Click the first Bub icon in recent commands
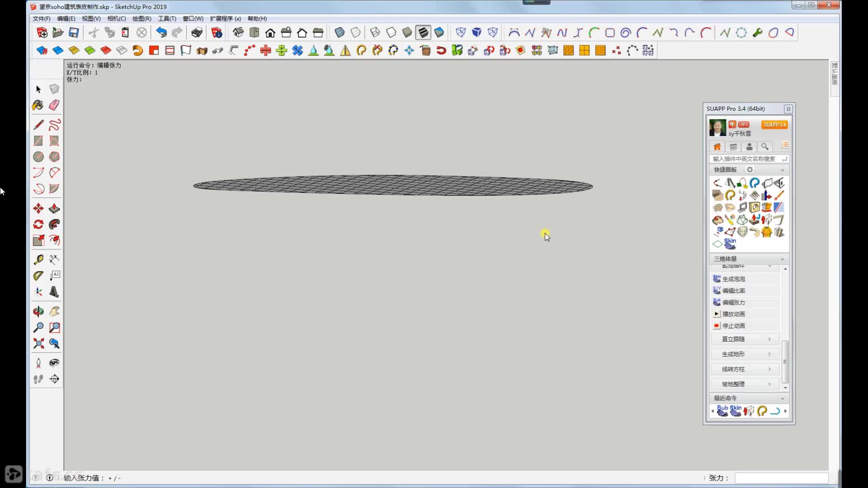The height and width of the screenshot is (488, 868). click(722, 411)
